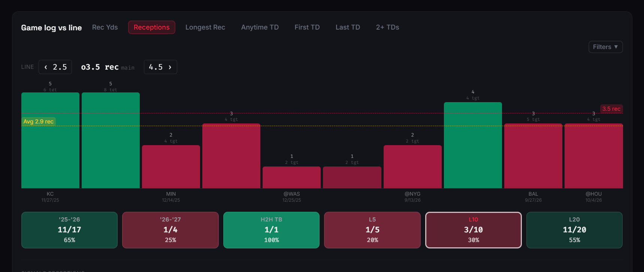Click the green 4 rec, 4 tgt bar

[473, 145]
